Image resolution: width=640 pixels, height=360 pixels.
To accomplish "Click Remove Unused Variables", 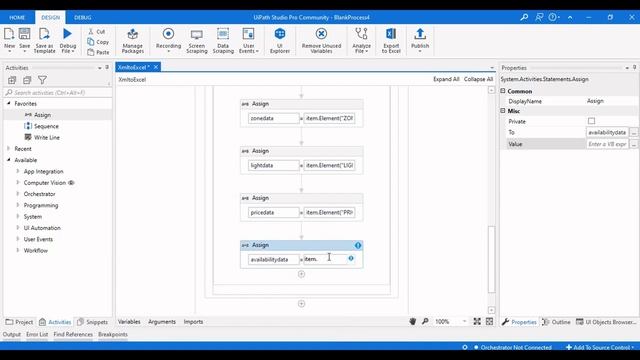I will (321, 40).
